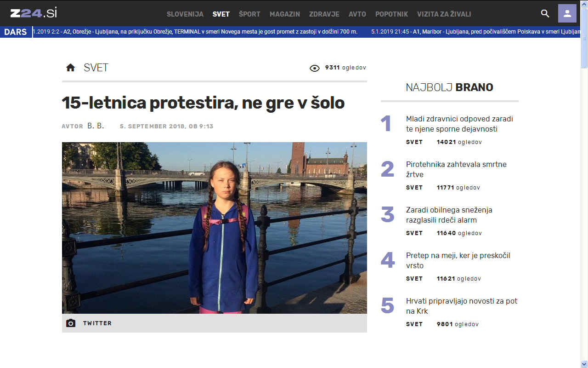Open the MAGAZIN menu section
The image size is (588, 368).
pyautogui.click(x=285, y=14)
